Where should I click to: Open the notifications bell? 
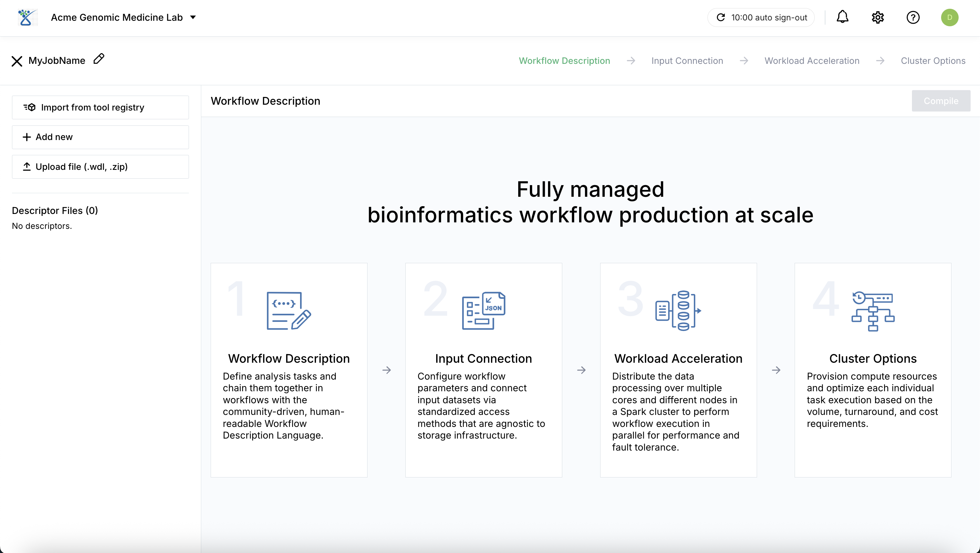(x=842, y=17)
